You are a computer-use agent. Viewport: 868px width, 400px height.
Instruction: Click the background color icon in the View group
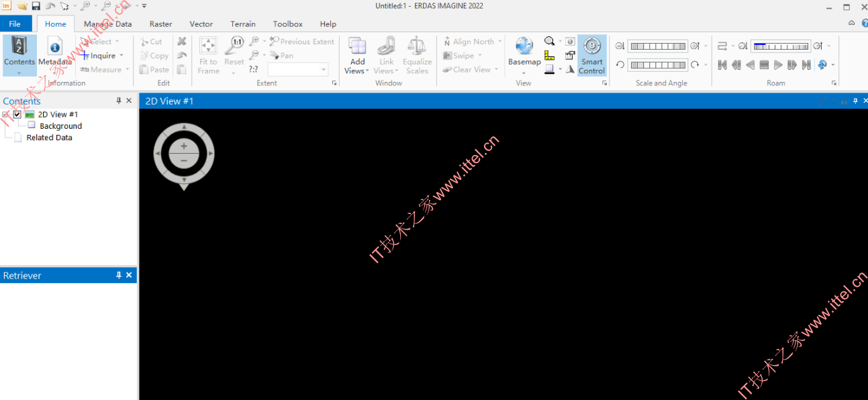click(550, 69)
